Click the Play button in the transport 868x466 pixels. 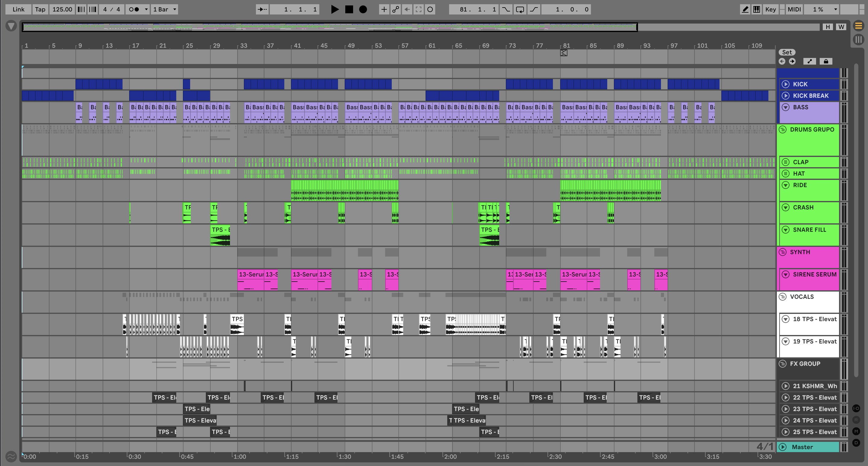(335, 9)
